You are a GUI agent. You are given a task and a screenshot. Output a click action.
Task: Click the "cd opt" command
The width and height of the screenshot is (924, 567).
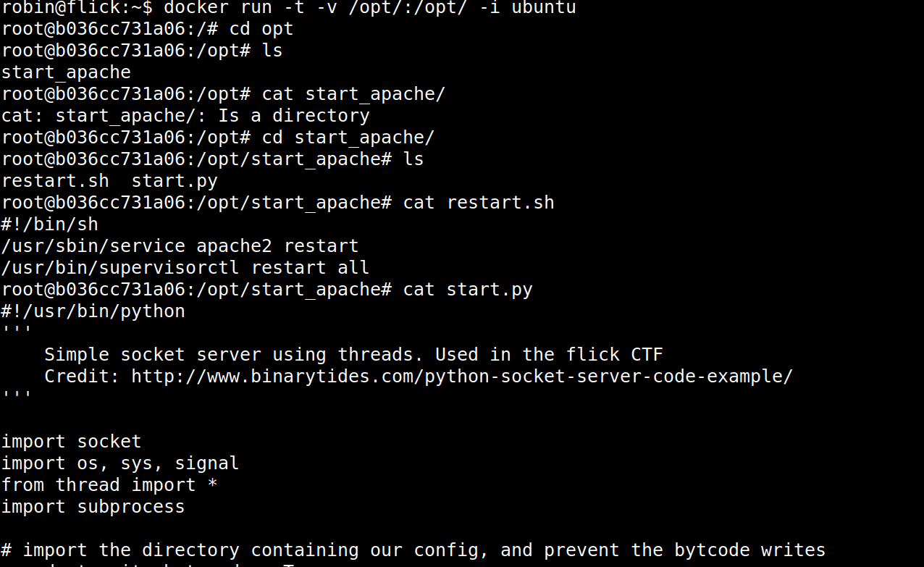pos(261,29)
